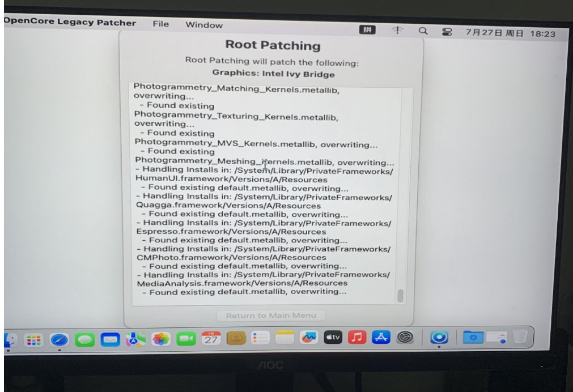Open Mail app in the dock
The height and width of the screenshot is (392, 573).
tap(111, 340)
